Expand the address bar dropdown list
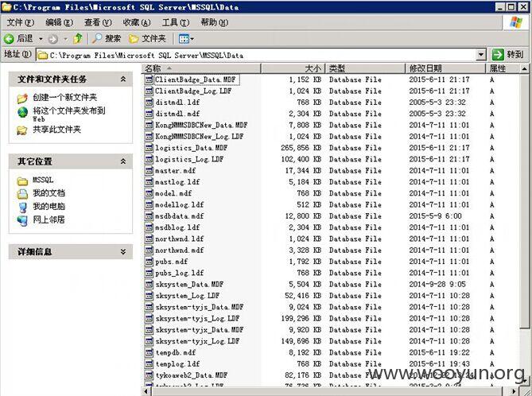Viewport: 532px width, 396px height. (481, 55)
